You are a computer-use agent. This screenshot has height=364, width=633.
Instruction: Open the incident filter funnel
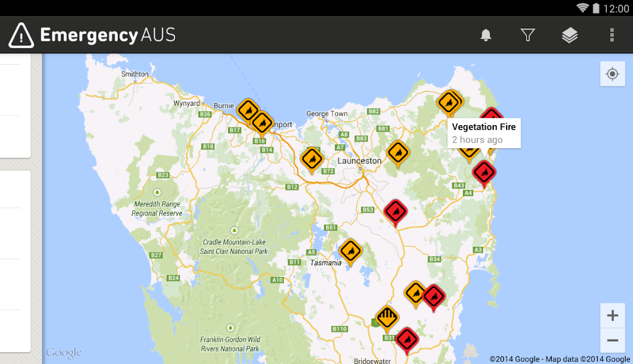[x=528, y=35]
